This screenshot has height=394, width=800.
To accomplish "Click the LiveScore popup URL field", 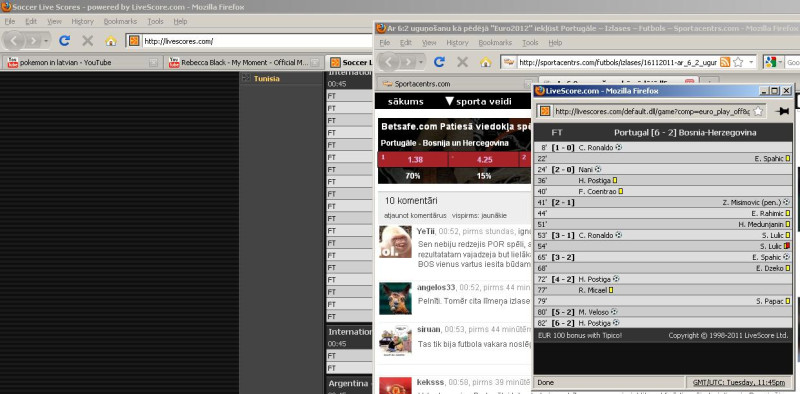I will [652, 111].
